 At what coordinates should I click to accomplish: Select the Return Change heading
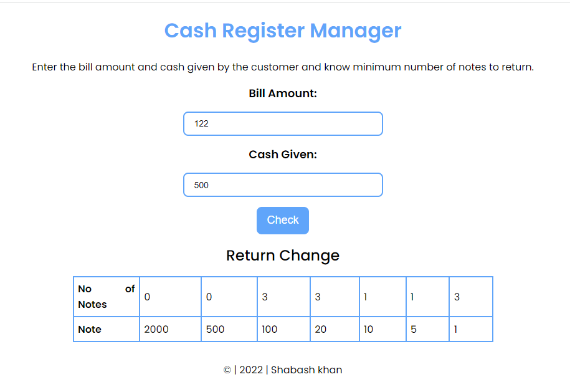283,256
